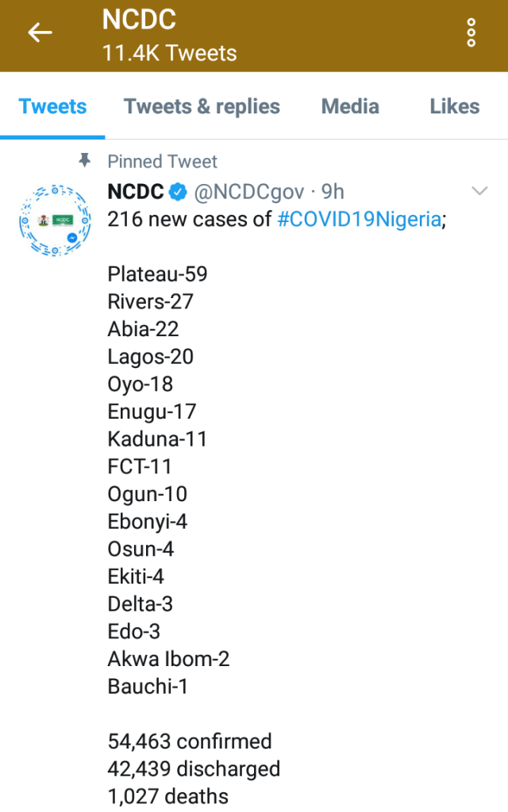This screenshot has height=812, width=508.
Task: Open the 9h tweet timestamp
Action: (x=333, y=192)
